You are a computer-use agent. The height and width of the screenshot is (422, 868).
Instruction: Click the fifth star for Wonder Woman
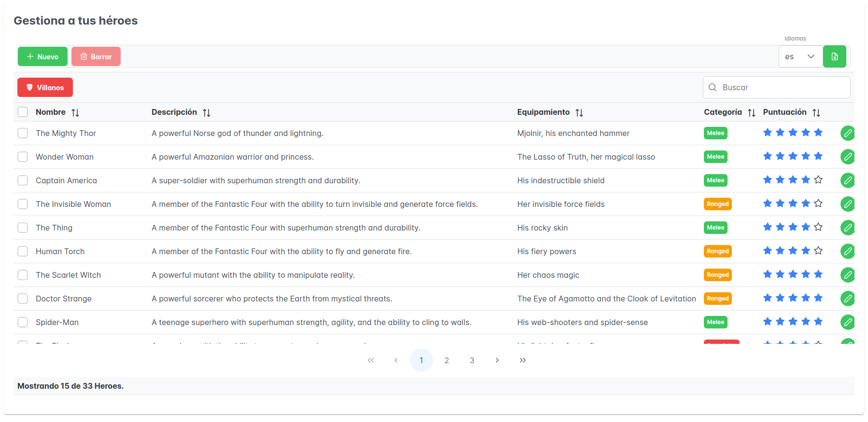click(818, 156)
